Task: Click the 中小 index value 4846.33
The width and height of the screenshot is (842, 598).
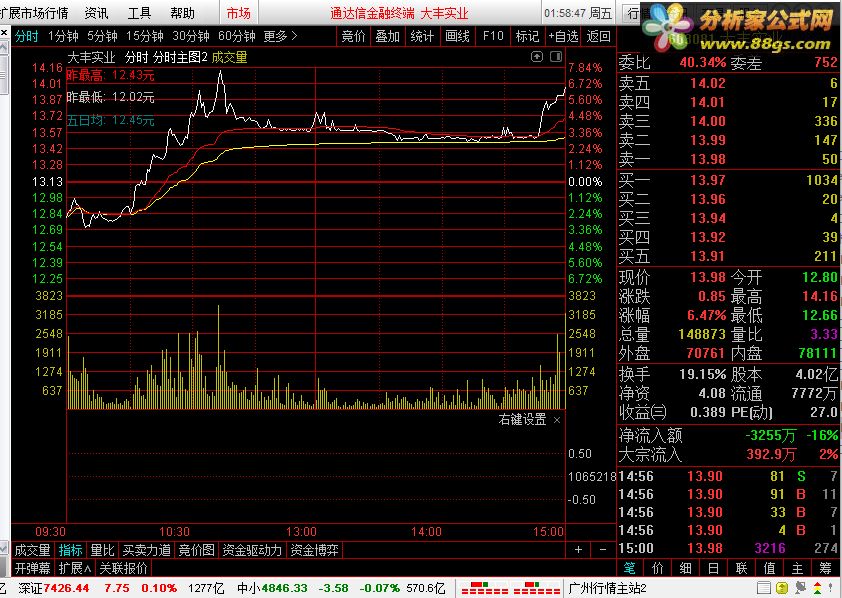Action: coord(284,588)
